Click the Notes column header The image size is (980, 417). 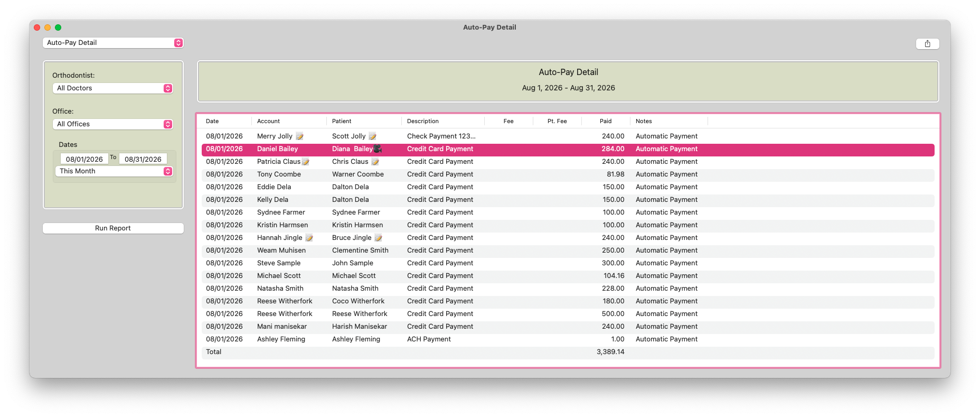pyautogui.click(x=644, y=122)
